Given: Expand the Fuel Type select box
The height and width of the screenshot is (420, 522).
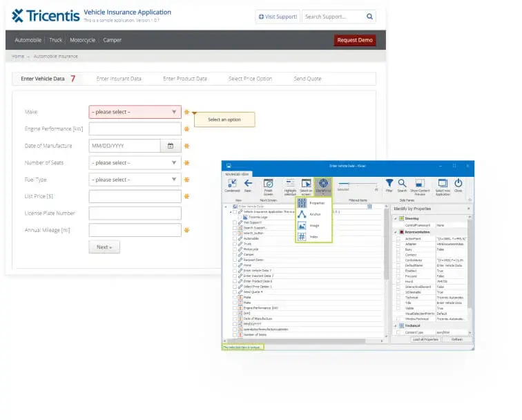Looking at the screenshot, I should (135, 180).
